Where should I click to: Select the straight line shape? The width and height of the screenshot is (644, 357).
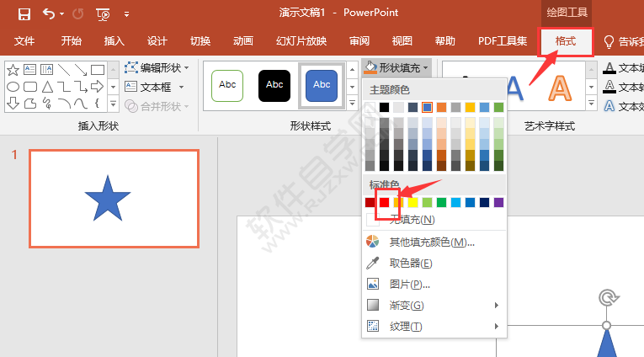(64, 70)
